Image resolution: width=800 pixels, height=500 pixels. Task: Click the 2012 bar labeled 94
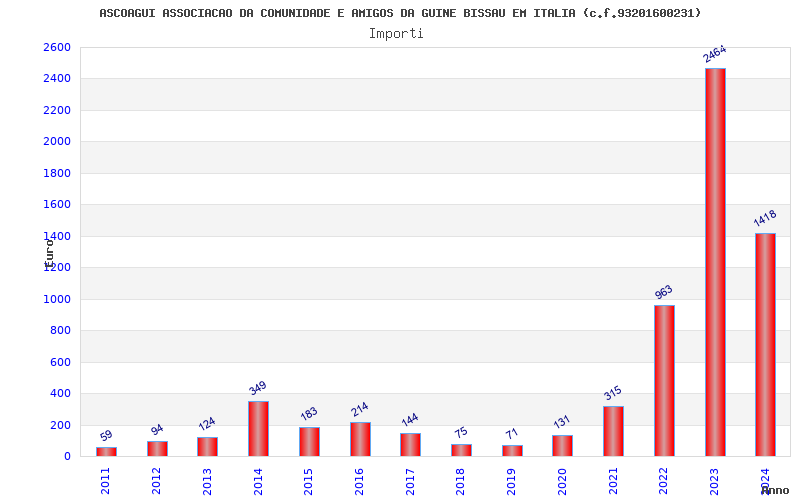point(157,448)
